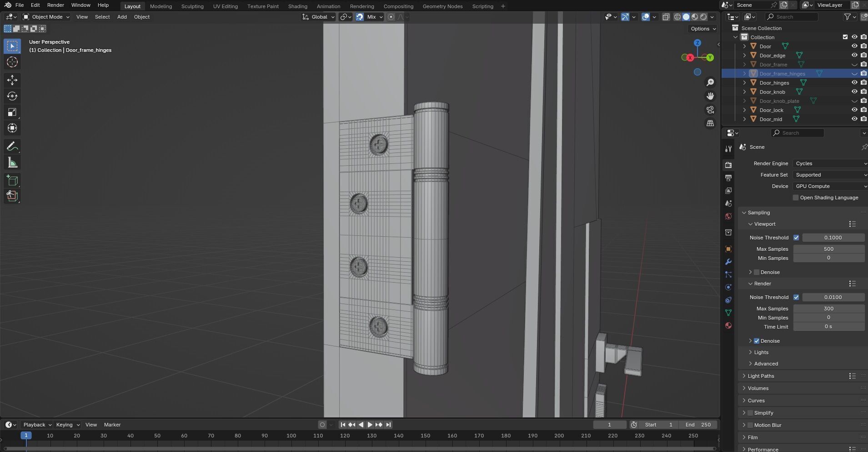Switch to Shading workspace tab
The width and height of the screenshot is (868, 452).
coord(298,6)
